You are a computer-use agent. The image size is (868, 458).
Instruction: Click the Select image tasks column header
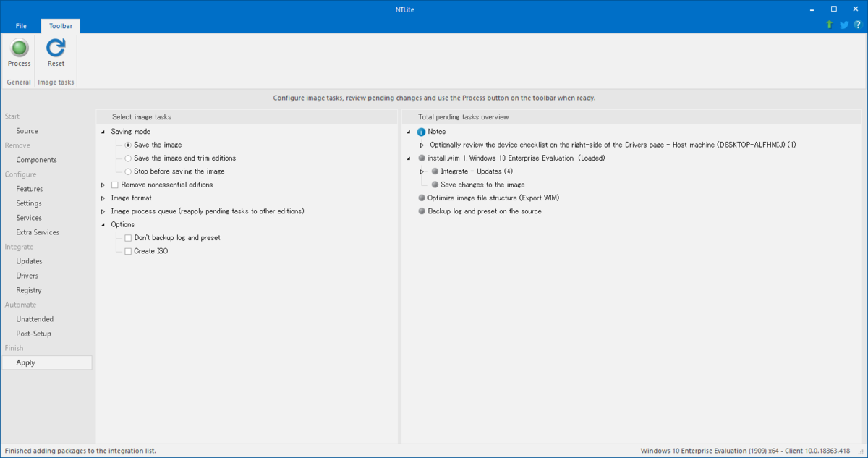247,116
